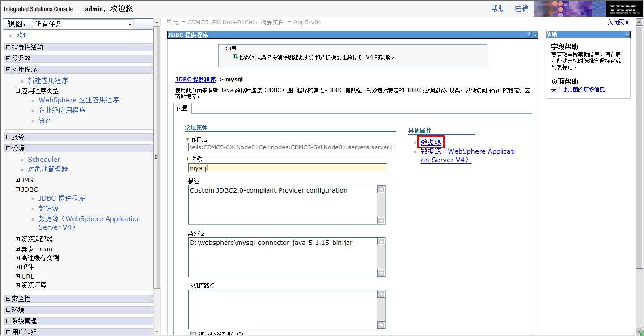Open 数据源 under 其他属性

point(431,142)
